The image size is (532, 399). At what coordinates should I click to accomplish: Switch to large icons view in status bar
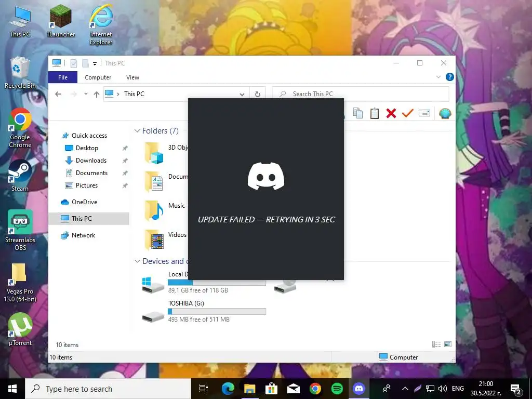tap(448, 344)
